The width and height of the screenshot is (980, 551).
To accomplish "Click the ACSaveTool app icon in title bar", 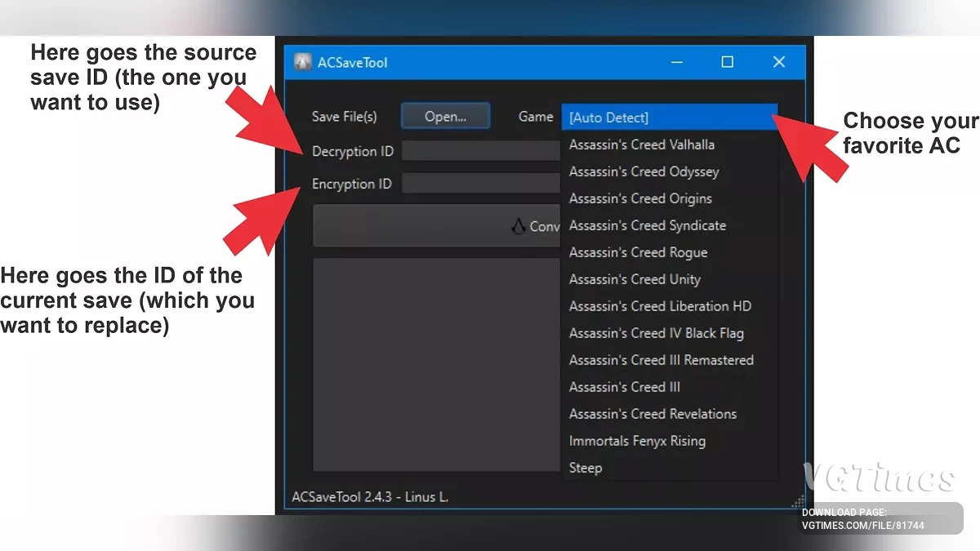I will click(x=303, y=63).
